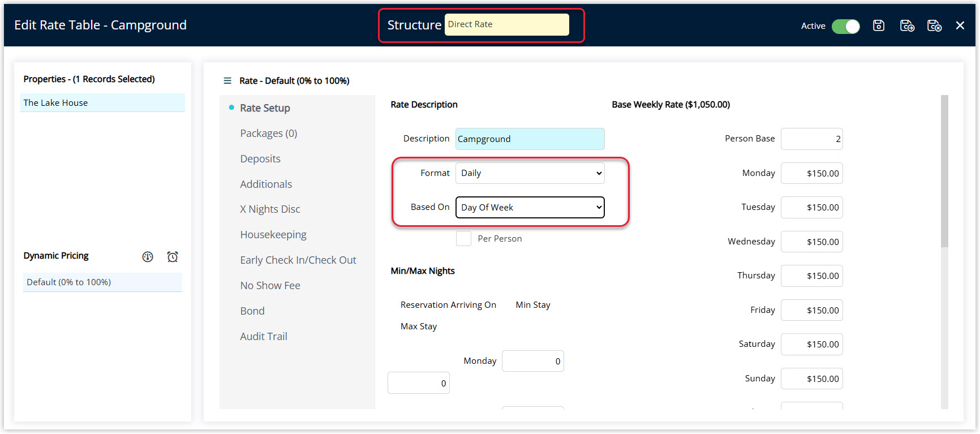Select the Rate Setup menu item
The width and height of the screenshot is (980, 434).
pyautogui.click(x=265, y=108)
